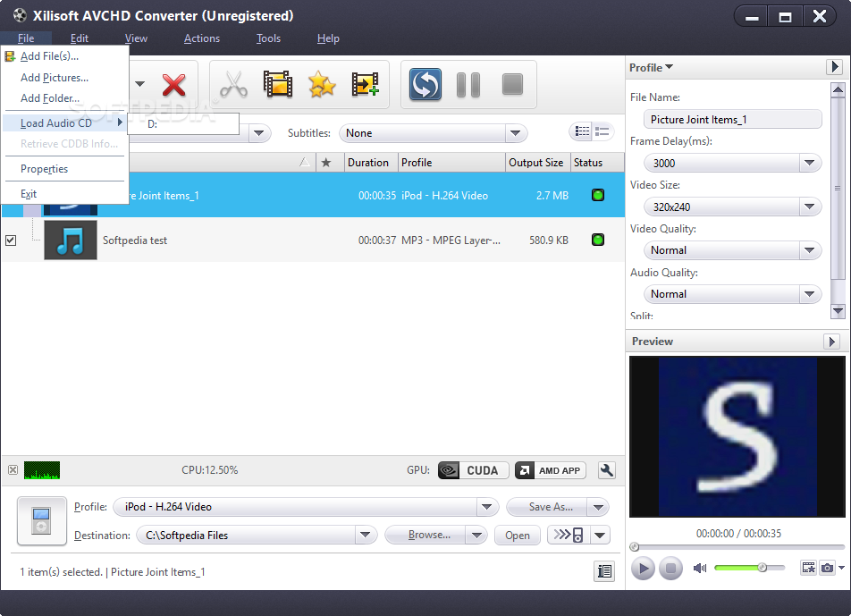Click the preview display mode icon
This screenshot has height=616, width=851.
tap(808, 568)
